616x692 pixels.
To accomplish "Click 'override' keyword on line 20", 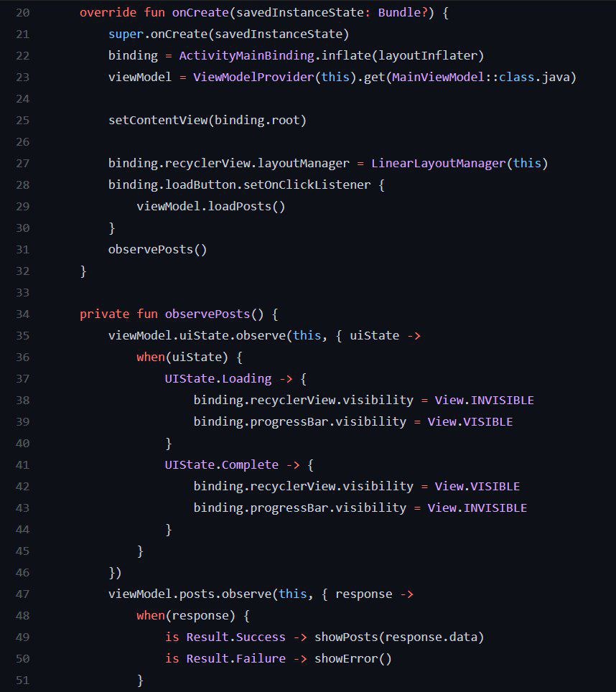I will point(108,12).
